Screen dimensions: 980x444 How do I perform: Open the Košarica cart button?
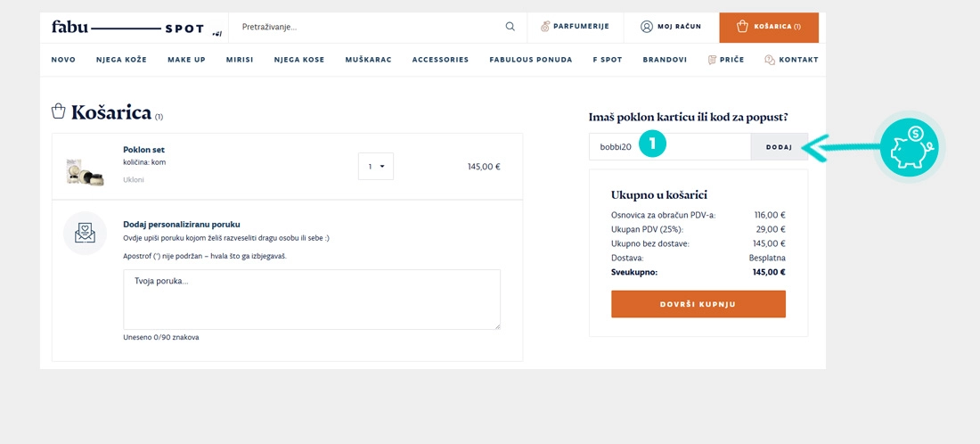[x=769, y=27]
